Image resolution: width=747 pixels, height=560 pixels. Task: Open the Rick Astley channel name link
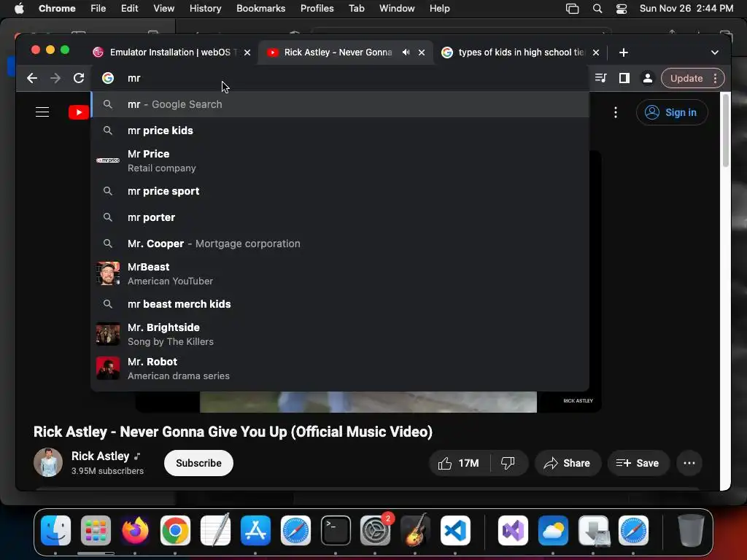pyautogui.click(x=100, y=456)
